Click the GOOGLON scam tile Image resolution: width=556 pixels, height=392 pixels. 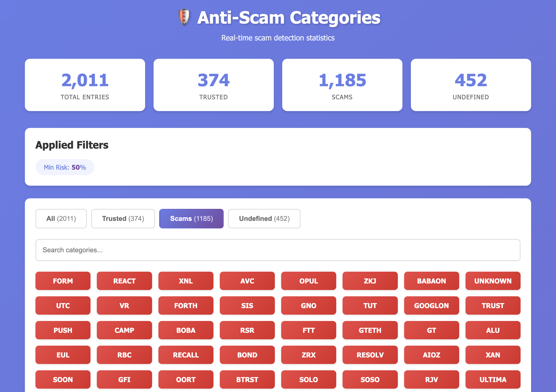(432, 306)
